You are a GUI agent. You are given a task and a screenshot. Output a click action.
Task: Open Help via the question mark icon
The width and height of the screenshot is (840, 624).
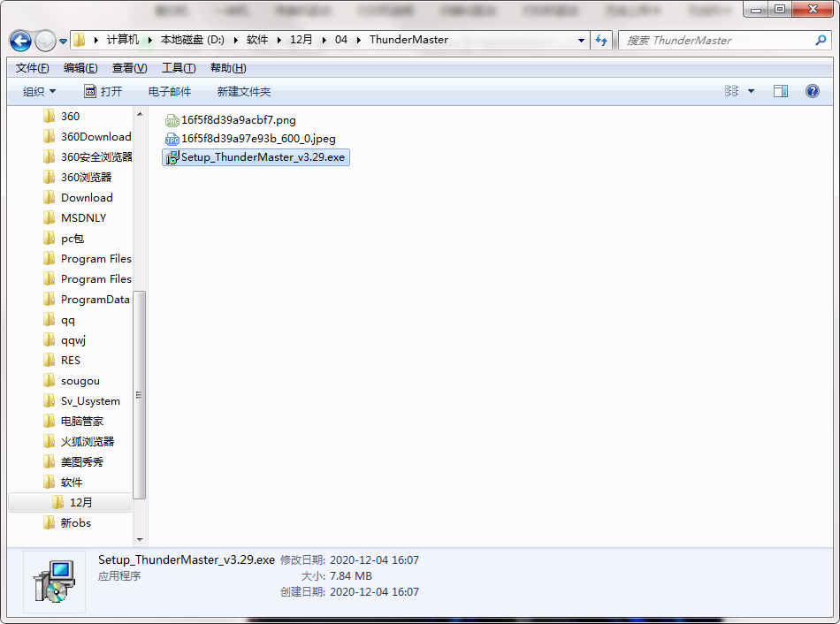[x=812, y=91]
